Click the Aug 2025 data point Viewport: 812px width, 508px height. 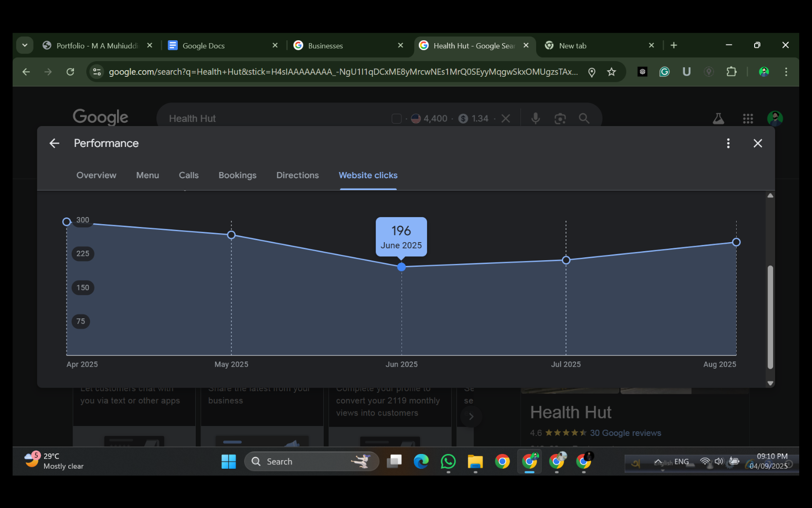[x=736, y=242]
